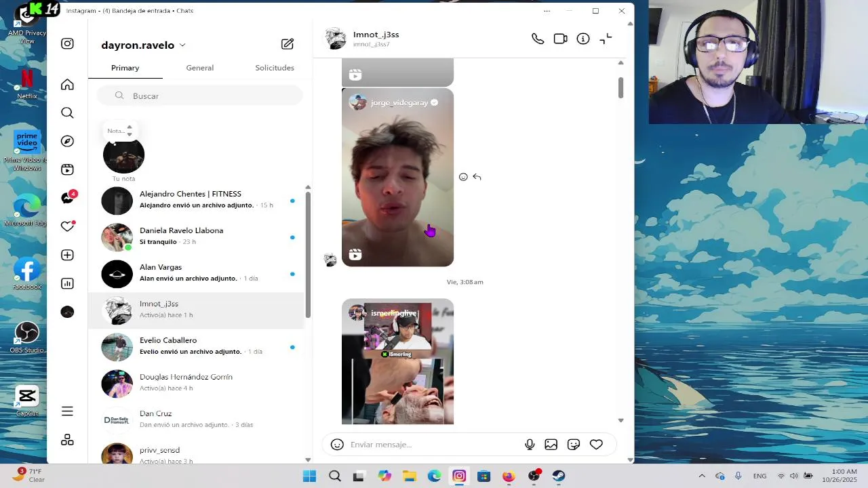Open Messages icon with 4 badge
Screen dimensions: 868x488
click(68, 197)
